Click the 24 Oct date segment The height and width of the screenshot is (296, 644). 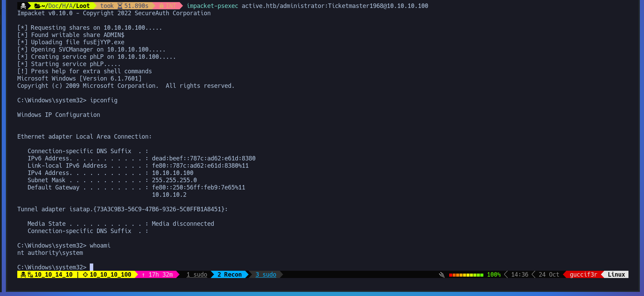[549, 275]
